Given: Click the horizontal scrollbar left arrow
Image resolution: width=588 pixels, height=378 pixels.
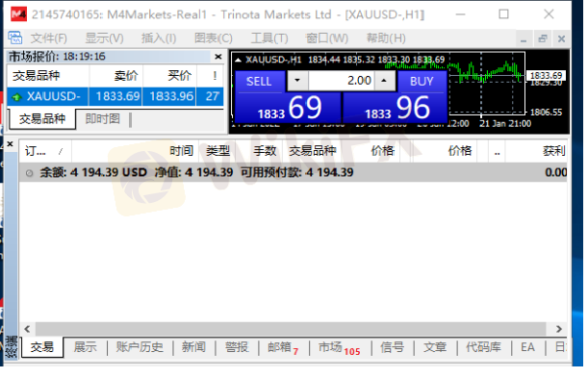Looking at the screenshot, I should click(x=27, y=329).
